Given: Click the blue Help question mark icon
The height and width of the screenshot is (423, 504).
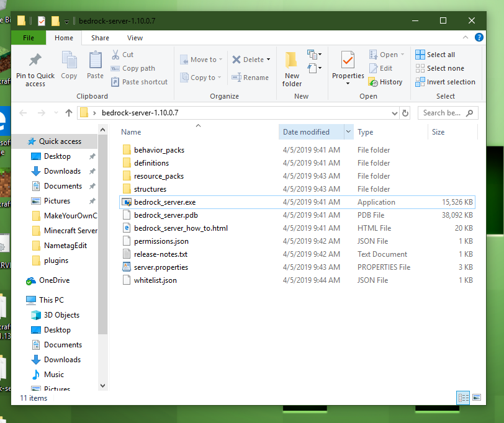Looking at the screenshot, I should click(x=479, y=38).
